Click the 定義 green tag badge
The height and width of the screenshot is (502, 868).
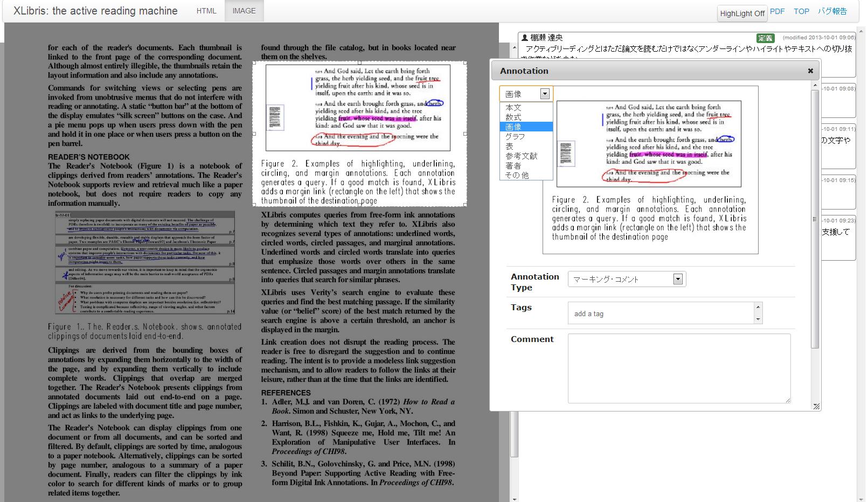coord(765,38)
